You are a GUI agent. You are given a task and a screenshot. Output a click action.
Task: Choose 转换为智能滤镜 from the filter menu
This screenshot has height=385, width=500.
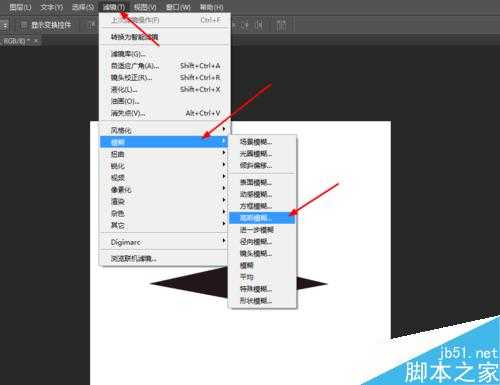[165, 37]
